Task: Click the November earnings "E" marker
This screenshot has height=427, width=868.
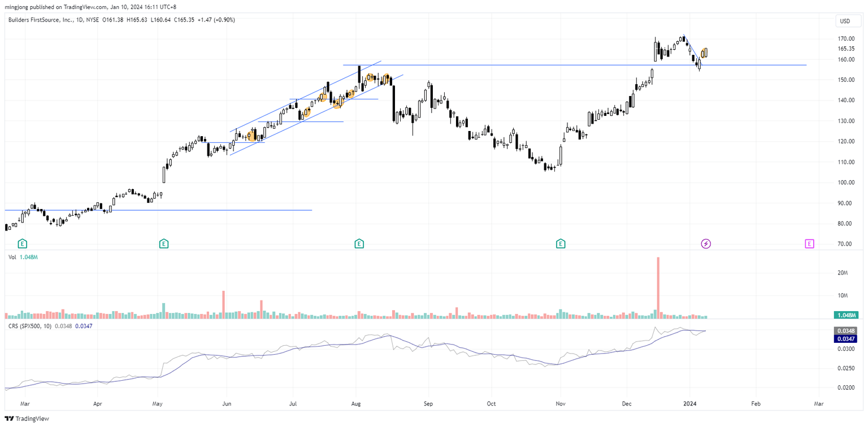Action: tap(559, 244)
